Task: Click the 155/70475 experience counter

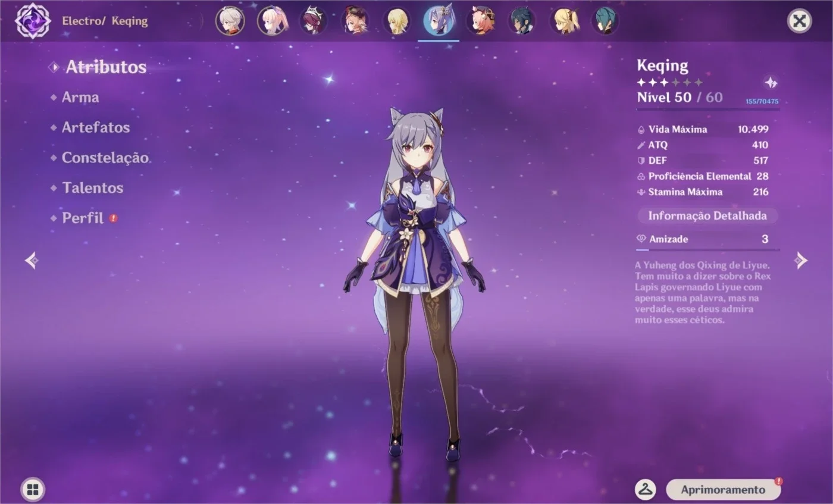Action: tap(762, 101)
